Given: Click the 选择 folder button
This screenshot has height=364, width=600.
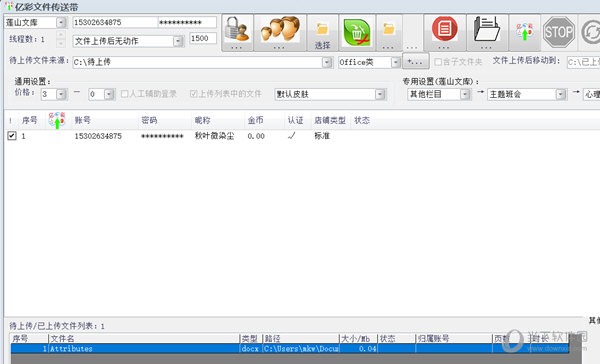Looking at the screenshot, I should click(322, 33).
